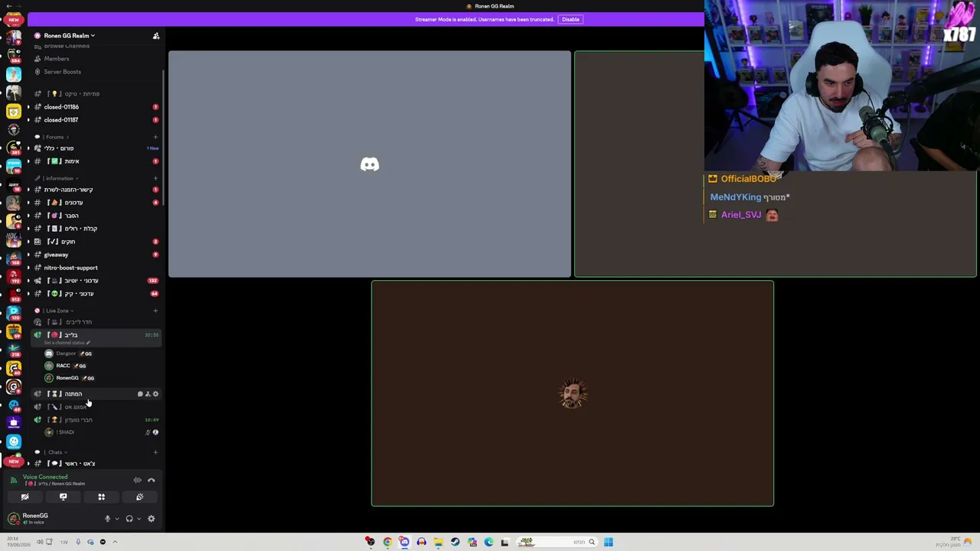Screen dimensions: 980x551
Task: Open server icon with 584 badge
Action: point(14,55)
